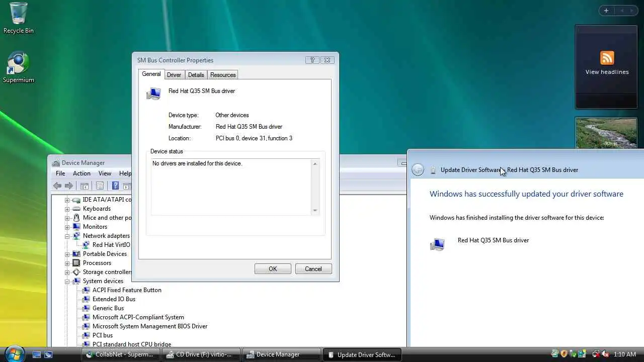Click OK in SM Bus Controller Properties
The height and width of the screenshot is (362, 644).
point(273,269)
